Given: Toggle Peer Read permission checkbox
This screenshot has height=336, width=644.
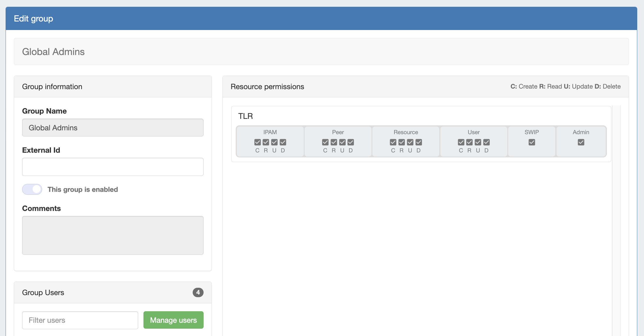Looking at the screenshot, I should (x=334, y=142).
